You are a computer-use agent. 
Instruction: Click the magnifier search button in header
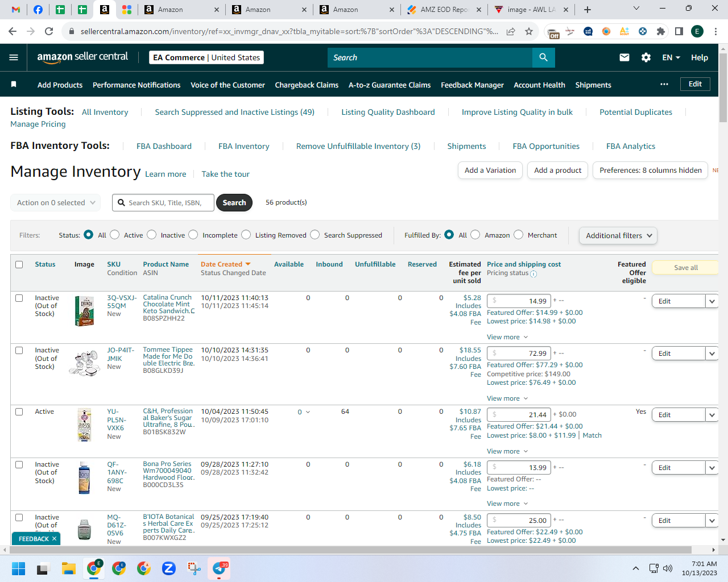point(543,57)
